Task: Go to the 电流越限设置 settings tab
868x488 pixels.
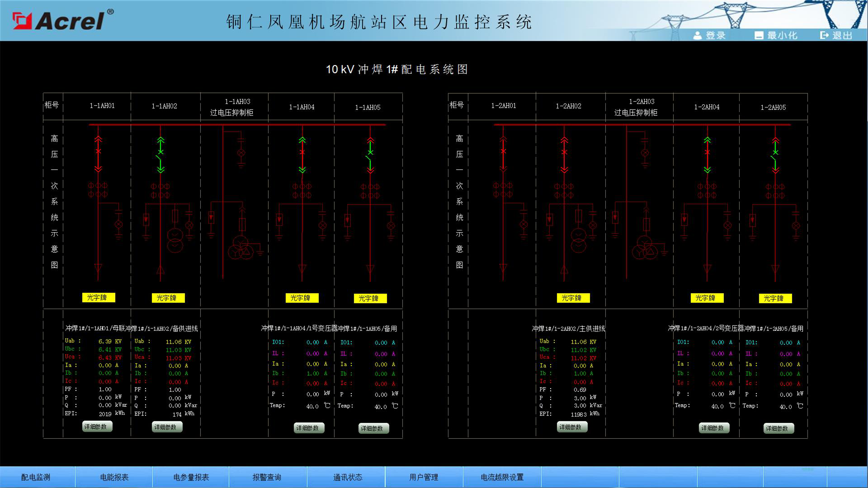Action: [x=502, y=477]
